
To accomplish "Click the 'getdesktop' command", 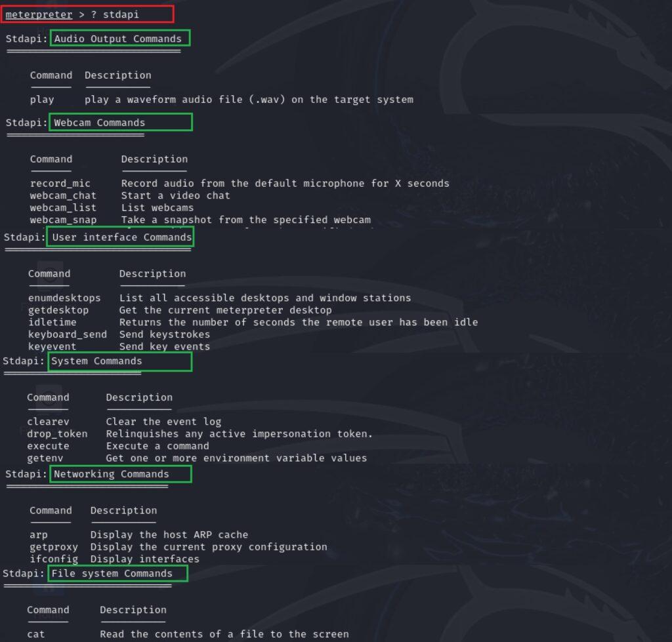I will pos(58,310).
